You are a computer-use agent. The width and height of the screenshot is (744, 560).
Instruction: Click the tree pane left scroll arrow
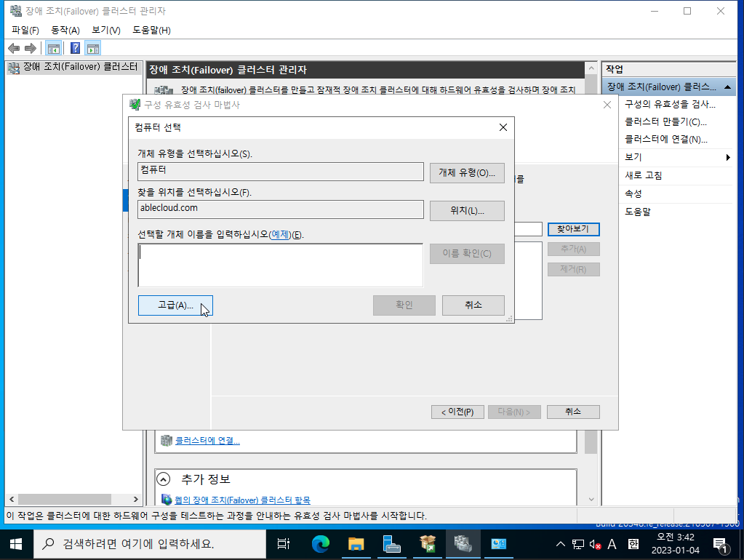pos(12,499)
